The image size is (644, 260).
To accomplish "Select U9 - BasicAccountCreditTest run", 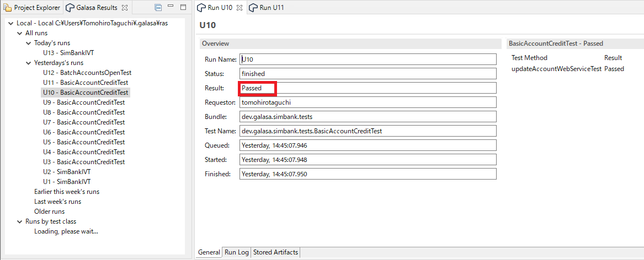I will [84, 102].
